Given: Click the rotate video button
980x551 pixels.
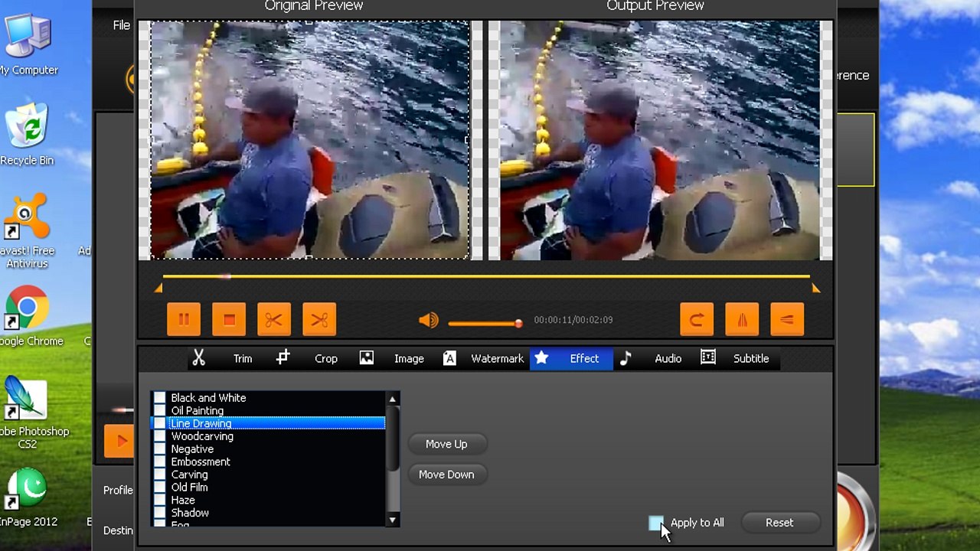Looking at the screenshot, I should [697, 320].
